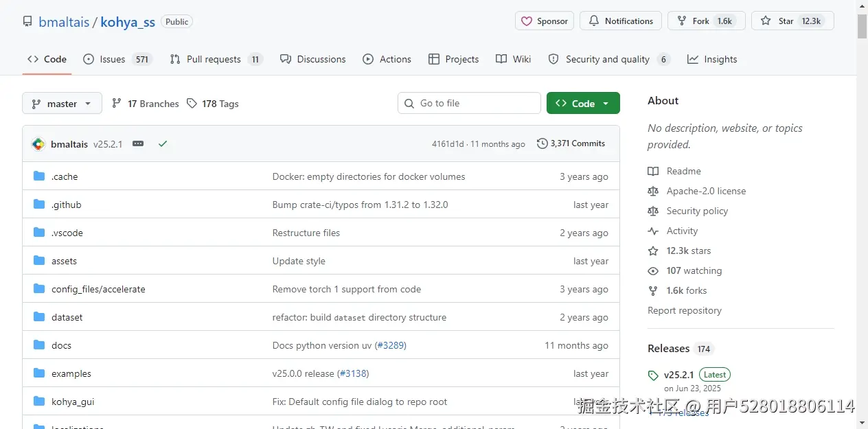
Task: Click the .cache folder icon
Action: click(x=39, y=176)
